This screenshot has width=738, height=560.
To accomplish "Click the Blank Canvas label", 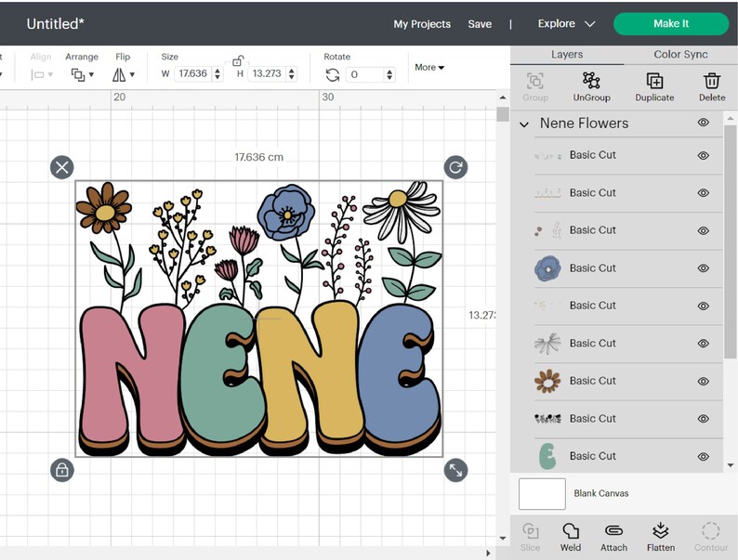I will (601, 493).
